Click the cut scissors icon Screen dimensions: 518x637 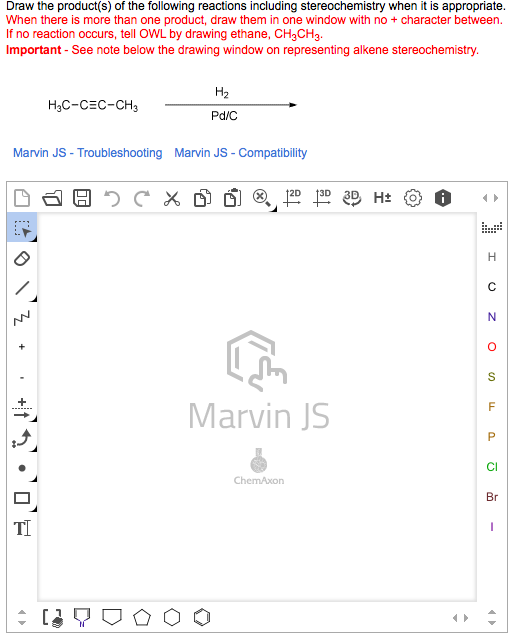(x=172, y=199)
